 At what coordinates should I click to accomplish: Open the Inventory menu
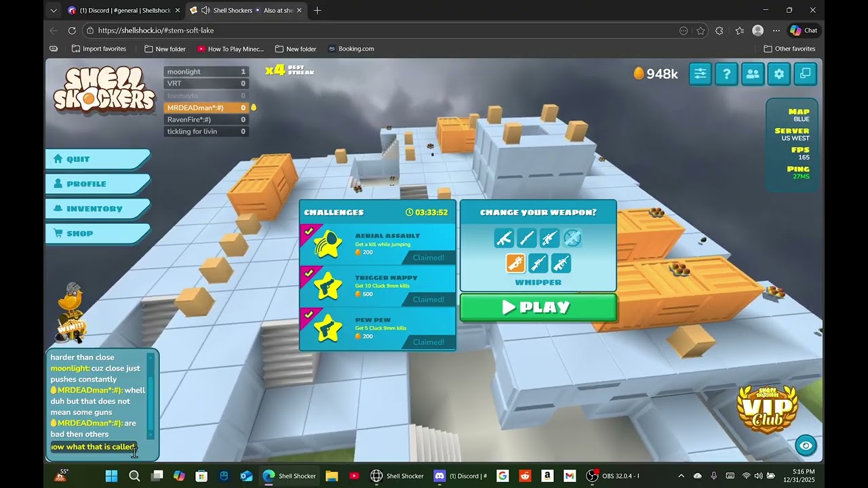click(x=98, y=209)
